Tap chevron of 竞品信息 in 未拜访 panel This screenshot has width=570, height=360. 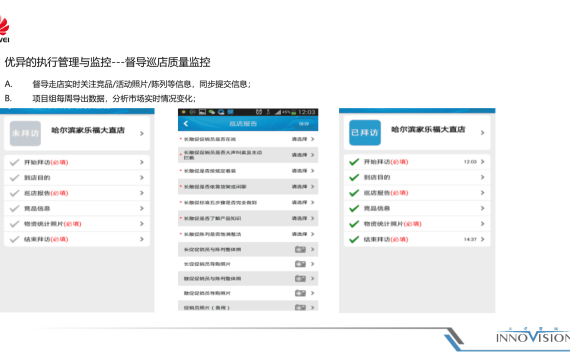142,208
